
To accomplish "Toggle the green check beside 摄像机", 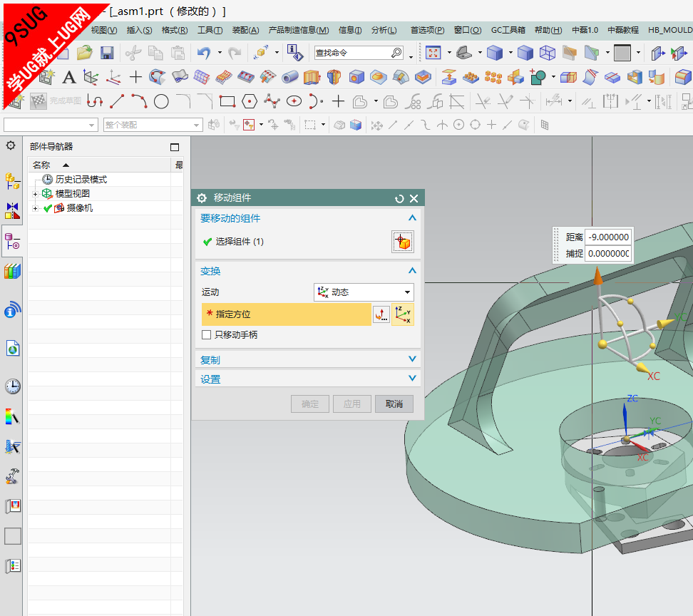I will [48, 208].
